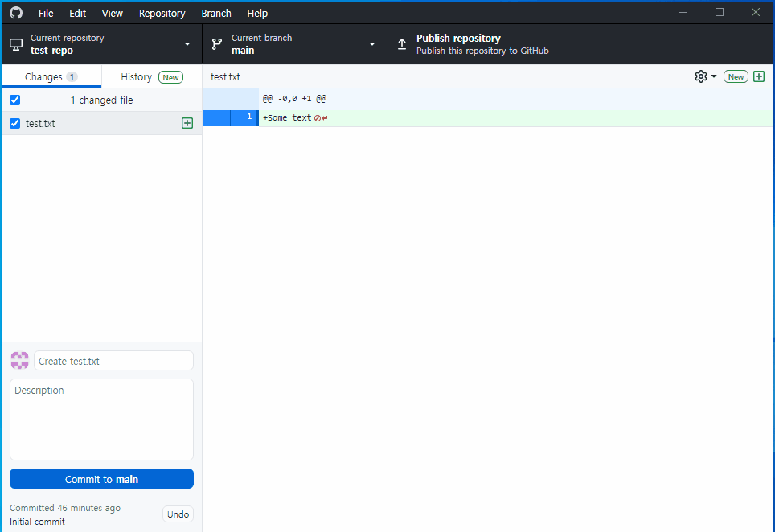The height and width of the screenshot is (532, 775).
Task: Click the New badge in the diff toolbar
Action: click(735, 76)
